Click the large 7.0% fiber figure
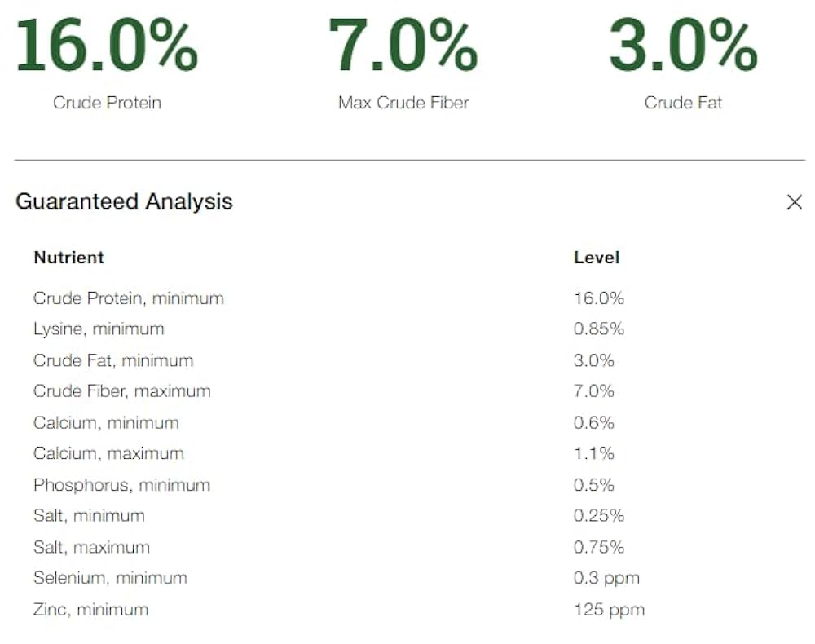 coord(403,45)
